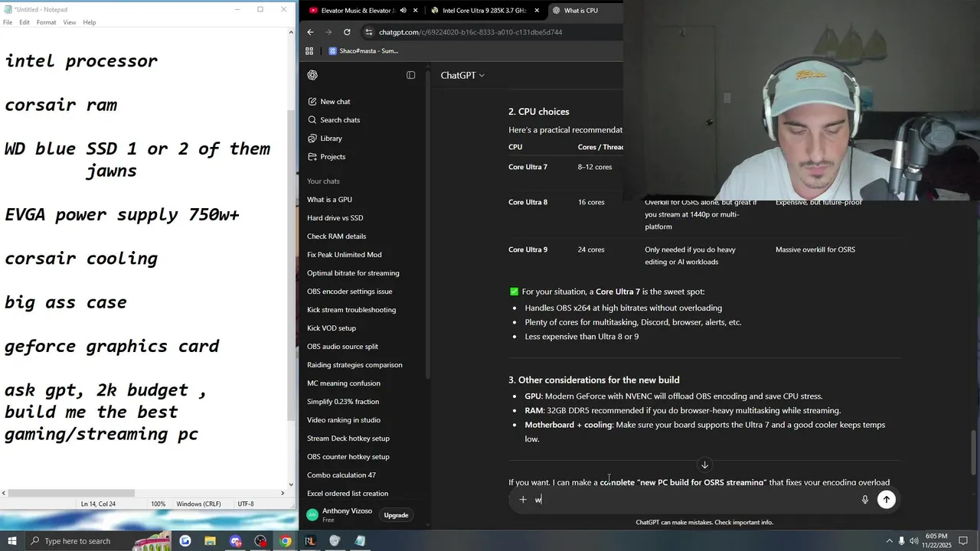Mute the Elevator Music tab audio icon
Screen dimensions: 980x551
403,11
